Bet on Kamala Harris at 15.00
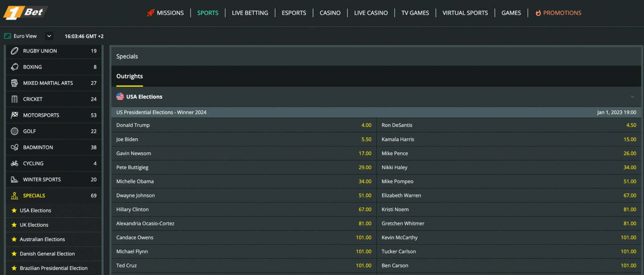Image resolution: width=644 pixels, height=275 pixels. [x=509, y=139]
